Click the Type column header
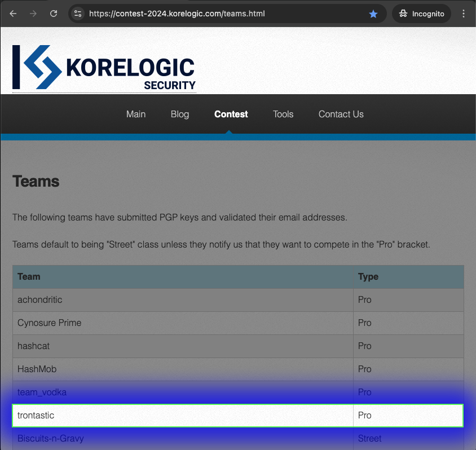This screenshot has width=476, height=450. 409,277
